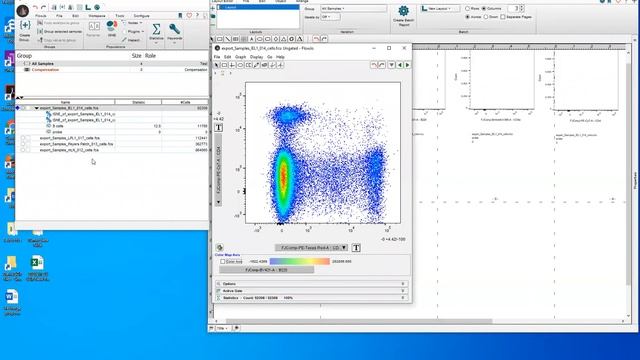The width and height of the screenshot is (640, 360).
Task: Open the Nodes dropdown in the ribbon
Action: pos(134,23)
